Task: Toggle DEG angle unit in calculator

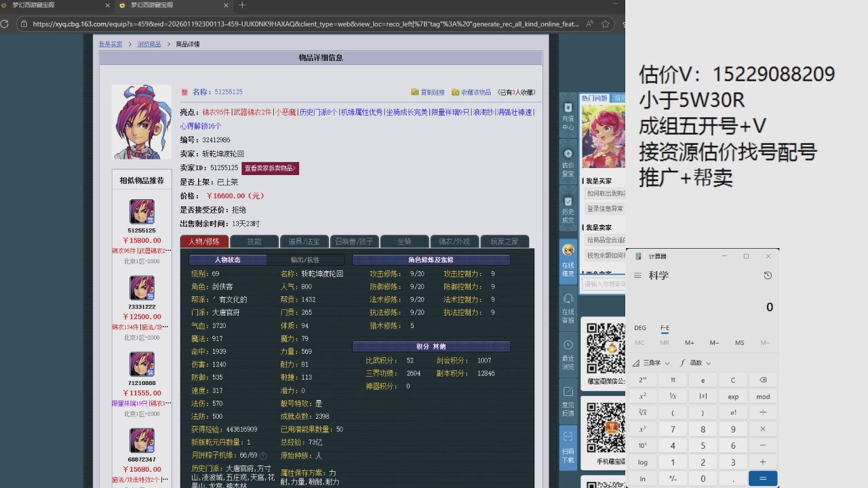Action: tap(639, 328)
